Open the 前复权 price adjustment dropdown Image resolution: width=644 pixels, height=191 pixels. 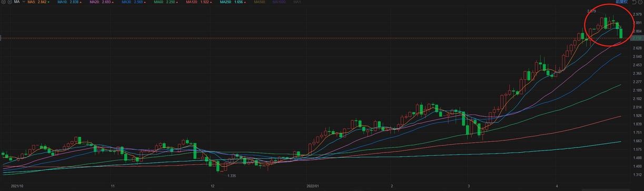coord(621,2)
